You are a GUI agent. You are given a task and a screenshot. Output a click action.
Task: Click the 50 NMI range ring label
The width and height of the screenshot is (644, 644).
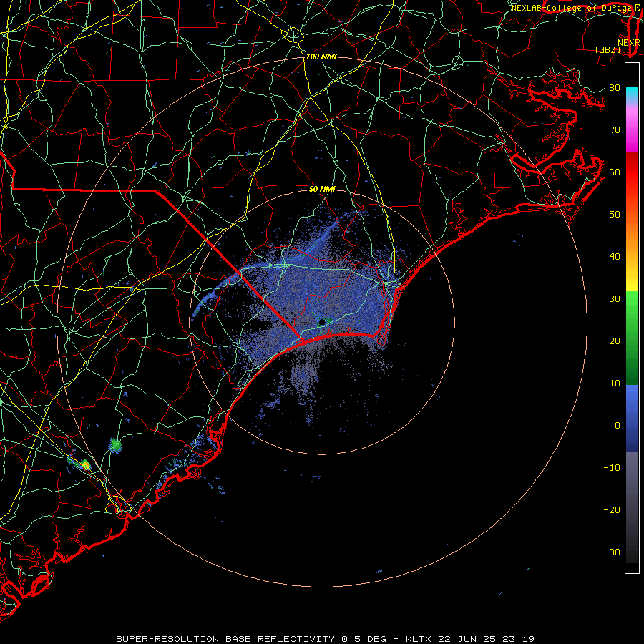point(322,189)
